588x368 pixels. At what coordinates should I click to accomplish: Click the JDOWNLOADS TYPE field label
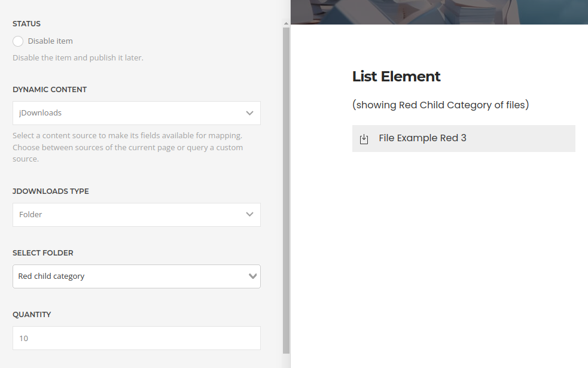click(51, 191)
